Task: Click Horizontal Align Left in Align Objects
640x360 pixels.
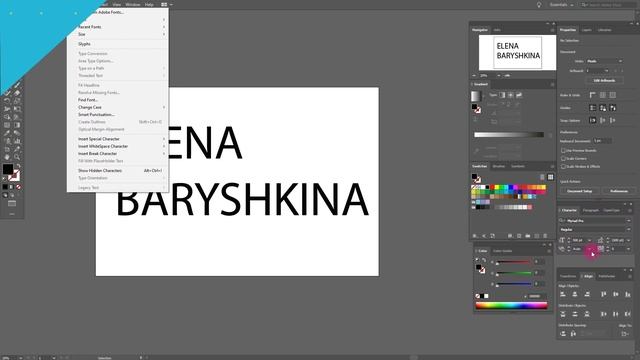Action: pos(563,294)
